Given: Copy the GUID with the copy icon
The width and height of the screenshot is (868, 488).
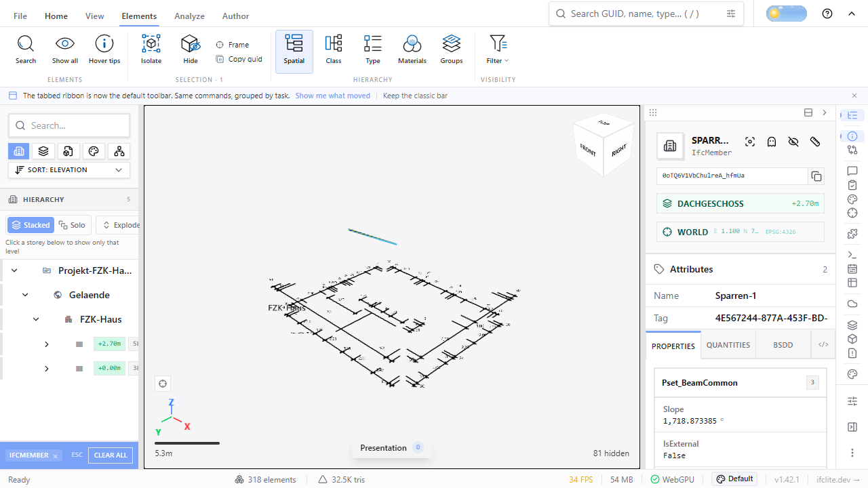Looking at the screenshot, I should pyautogui.click(x=816, y=176).
